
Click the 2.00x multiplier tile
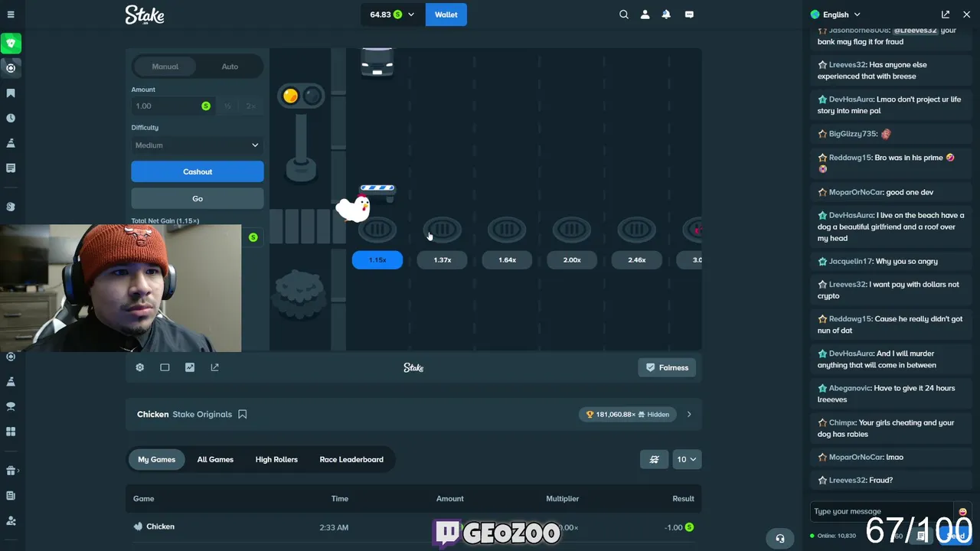click(572, 260)
